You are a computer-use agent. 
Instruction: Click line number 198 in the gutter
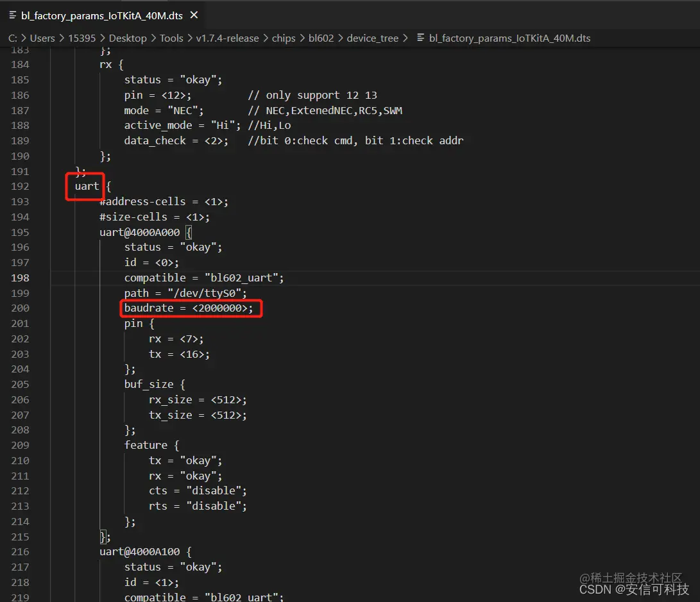click(20, 278)
